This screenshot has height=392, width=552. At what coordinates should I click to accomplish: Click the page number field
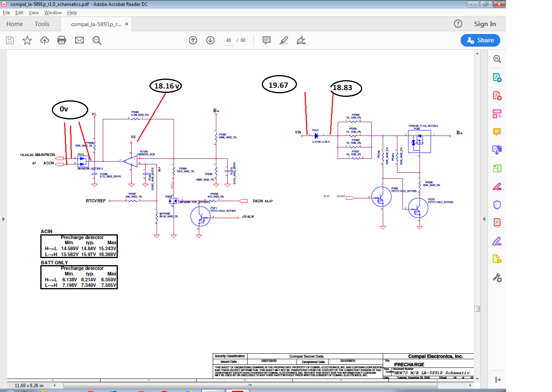point(228,40)
